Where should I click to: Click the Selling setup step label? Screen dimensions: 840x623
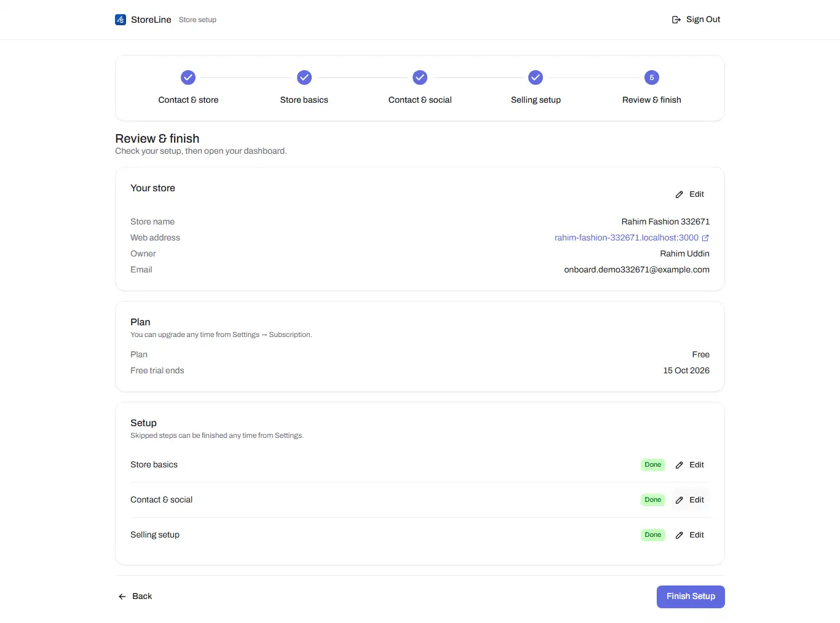tap(536, 100)
